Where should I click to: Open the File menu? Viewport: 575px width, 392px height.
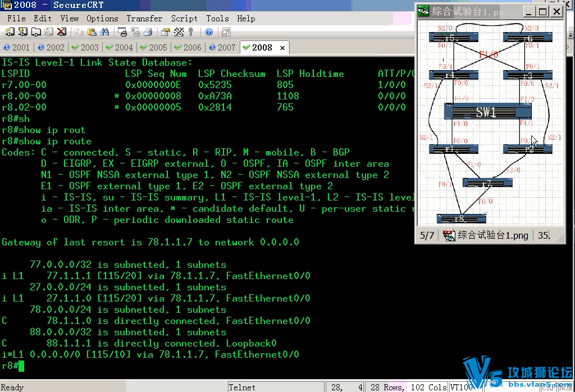pos(16,19)
